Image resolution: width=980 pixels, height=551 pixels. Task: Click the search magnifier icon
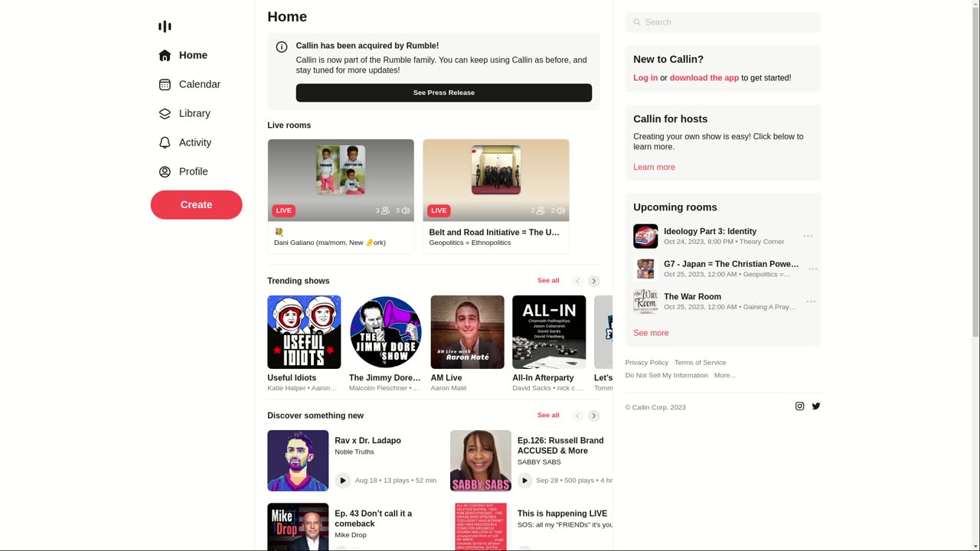(x=637, y=22)
